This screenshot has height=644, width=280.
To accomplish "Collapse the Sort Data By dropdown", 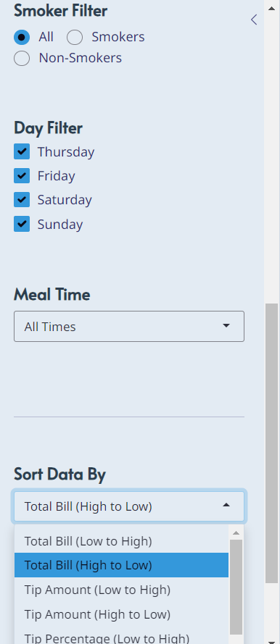I will pyautogui.click(x=129, y=506).
